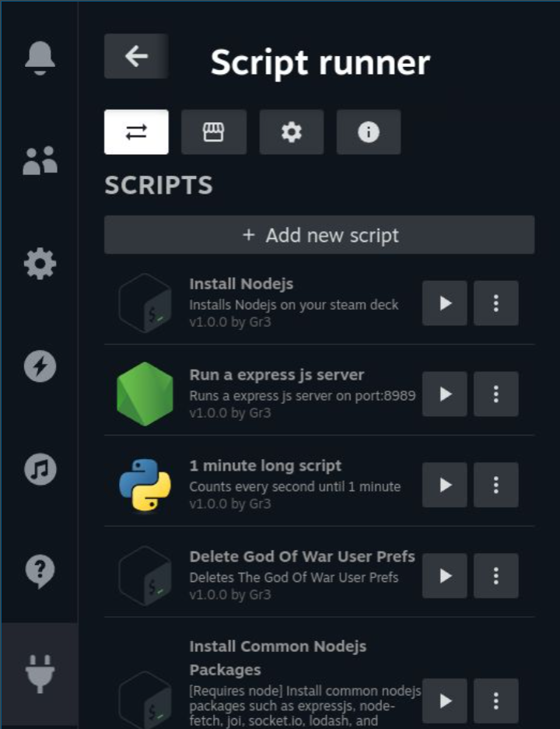Viewport: 560px width, 729px height.
Task: Click Install Common Nodejs Packages cube icon
Action: (x=145, y=699)
